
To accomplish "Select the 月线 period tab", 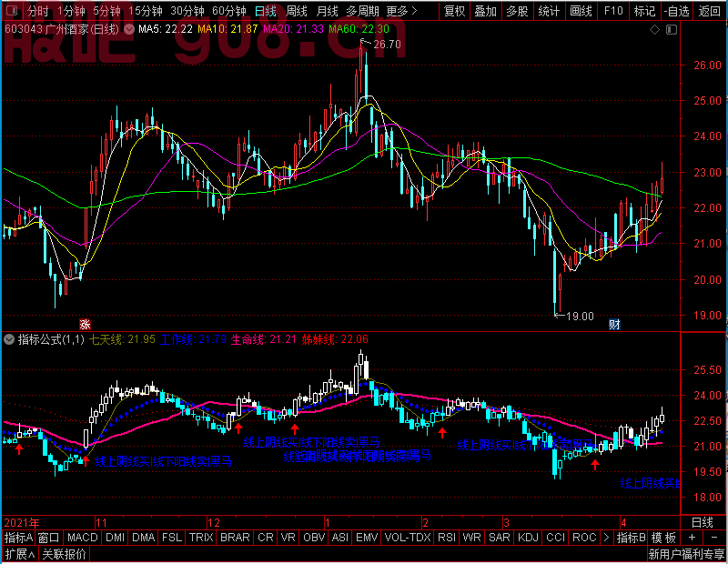I will (327, 11).
